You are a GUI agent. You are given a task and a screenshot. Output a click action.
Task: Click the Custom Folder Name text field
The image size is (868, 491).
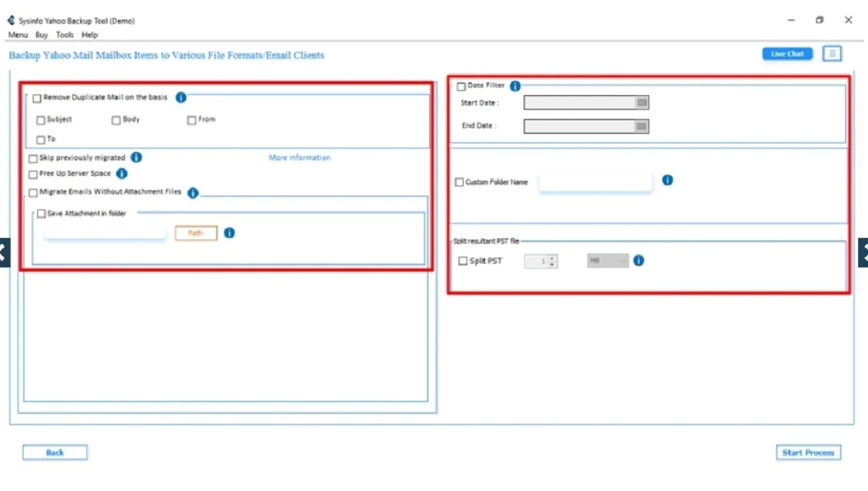[595, 182]
